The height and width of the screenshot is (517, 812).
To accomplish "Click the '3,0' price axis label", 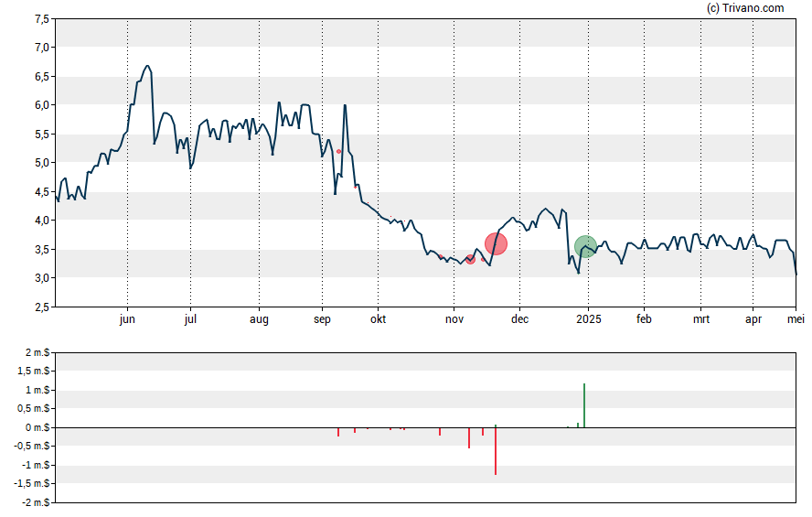I will click(42, 278).
